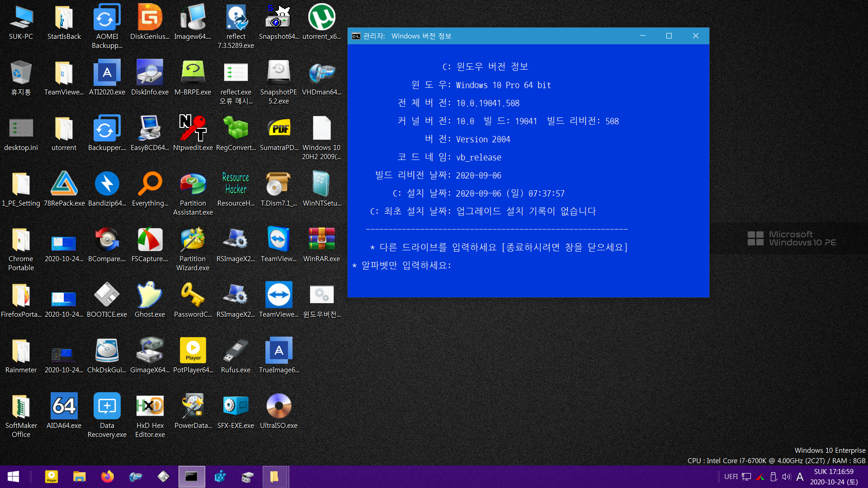Launch the Imagew64 icon
This screenshot has height=488, width=868.
(193, 23)
